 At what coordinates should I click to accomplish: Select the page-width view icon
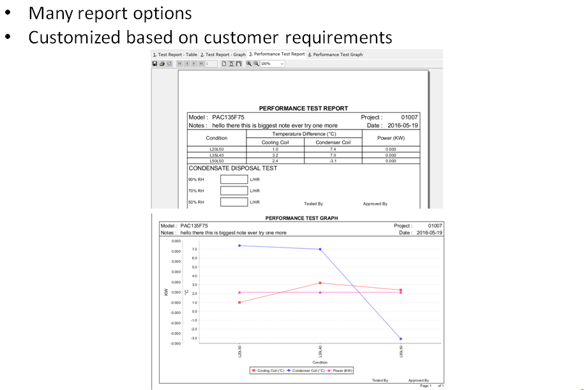pyautogui.click(x=232, y=64)
